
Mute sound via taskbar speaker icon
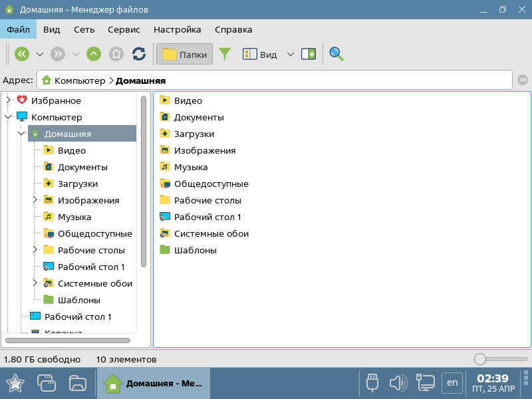(x=398, y=382)
